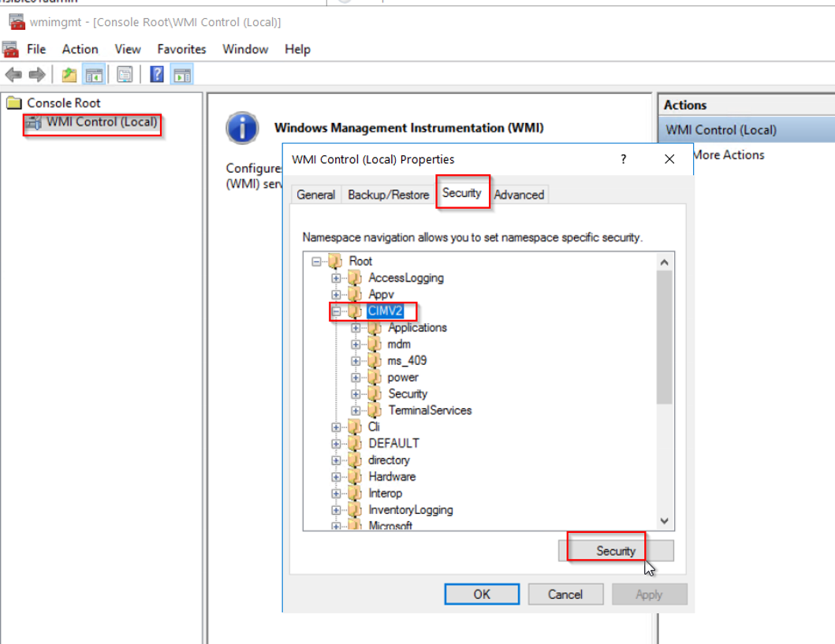835x644 pixels.
Task: Cancel the Properties dialog
Action: 565,594
